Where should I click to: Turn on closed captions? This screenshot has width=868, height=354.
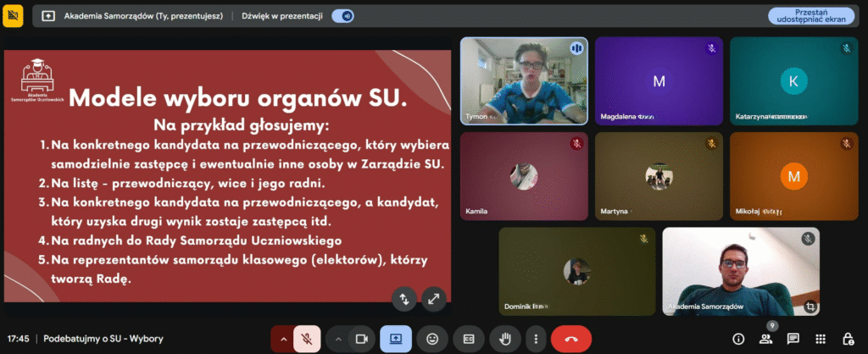pyautogui.click(x=468, y=339)
